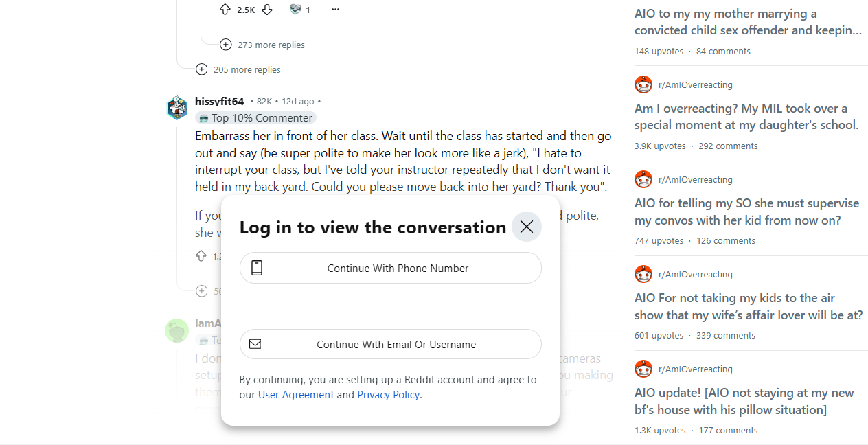Close the login dialog
This screenshot has height=445, width=868.
[526, 226]
